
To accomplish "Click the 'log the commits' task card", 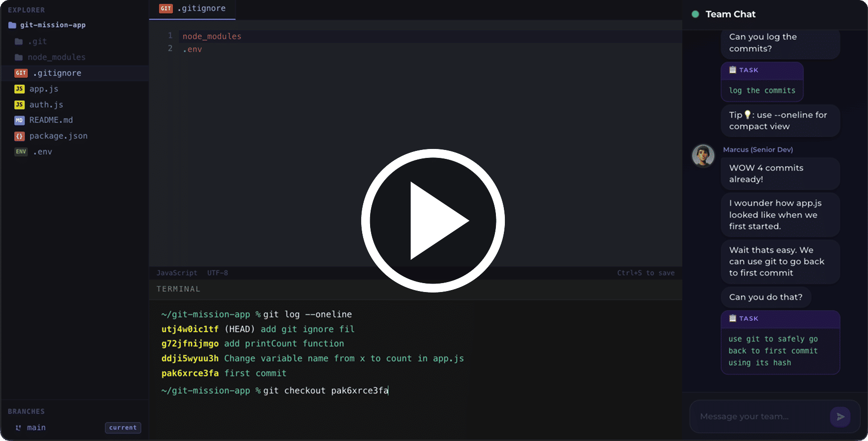I will [x=762, y=82].
